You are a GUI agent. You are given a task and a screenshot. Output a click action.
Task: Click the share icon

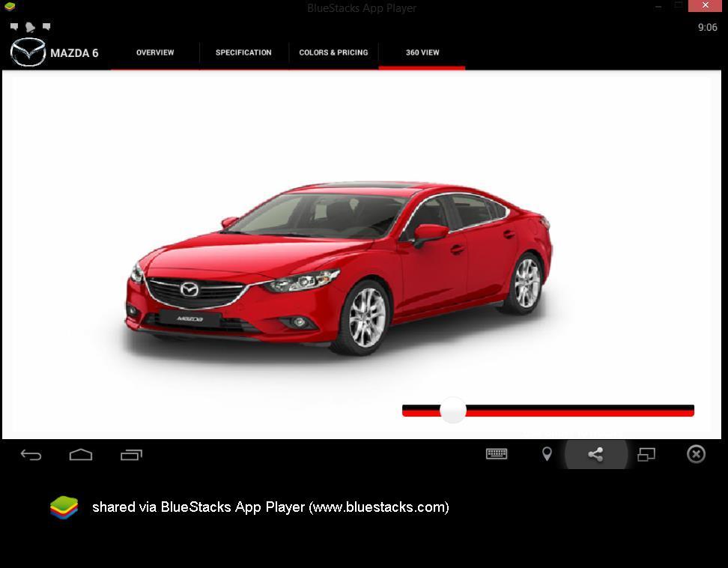coord(595,454)
